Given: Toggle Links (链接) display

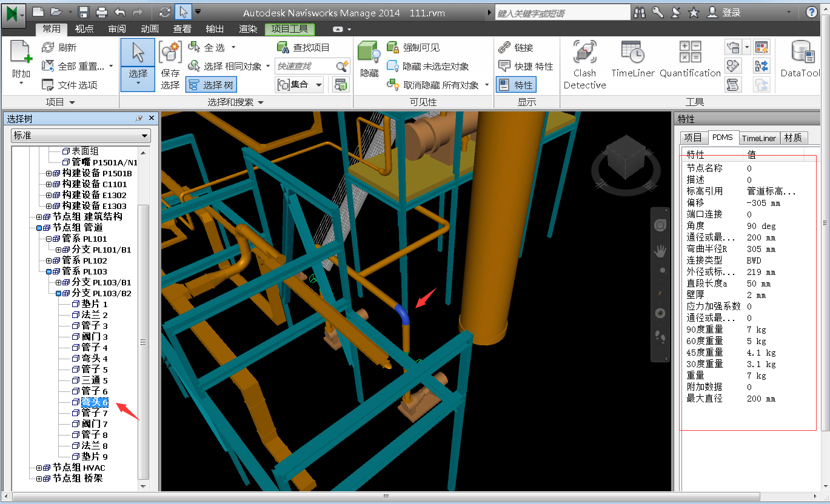Looking at the screenshot, I should point(516,47).
